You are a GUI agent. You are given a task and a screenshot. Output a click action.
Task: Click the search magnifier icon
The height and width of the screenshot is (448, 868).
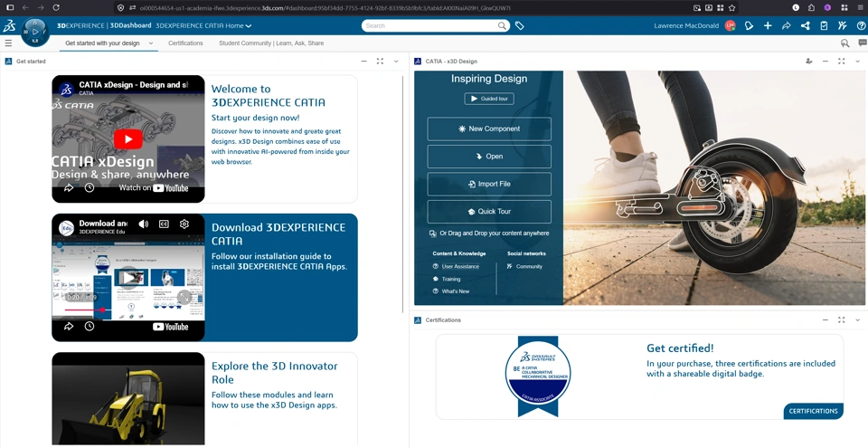[x=502, y=25]
